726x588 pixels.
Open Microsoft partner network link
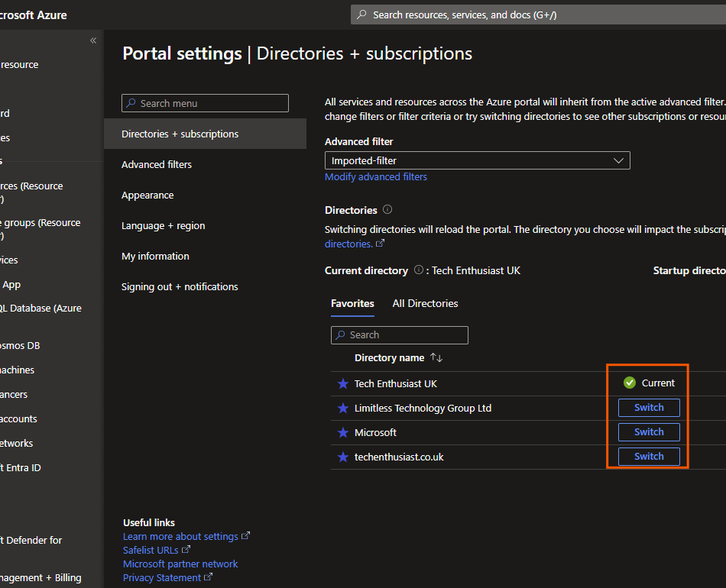[x=180, y=564]
